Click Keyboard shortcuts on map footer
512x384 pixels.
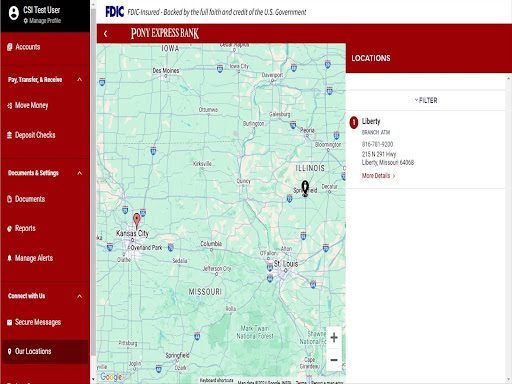click(x=216, y=380)
